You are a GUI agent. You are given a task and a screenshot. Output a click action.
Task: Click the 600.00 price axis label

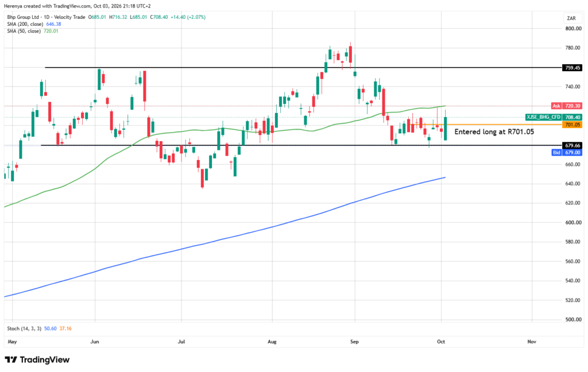point(573,222)
